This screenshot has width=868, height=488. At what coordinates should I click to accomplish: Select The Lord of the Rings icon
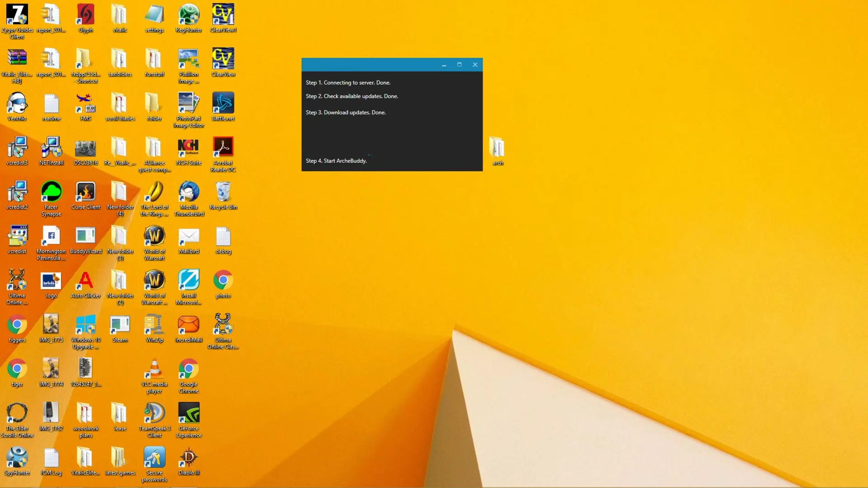154,192
